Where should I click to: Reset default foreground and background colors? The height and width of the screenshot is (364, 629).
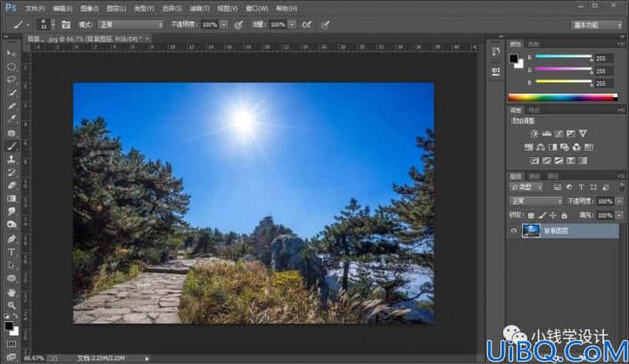pyautogui.click(x=7, y=316)
